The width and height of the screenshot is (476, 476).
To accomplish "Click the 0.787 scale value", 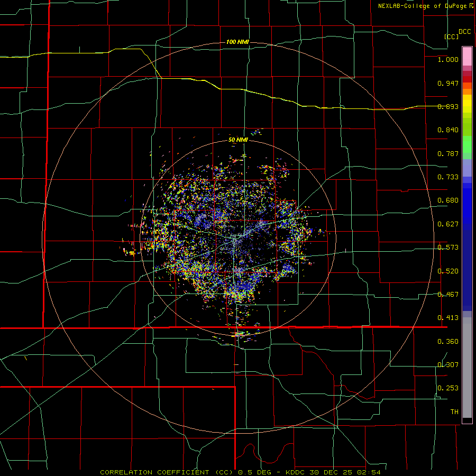I will point(448,153).
